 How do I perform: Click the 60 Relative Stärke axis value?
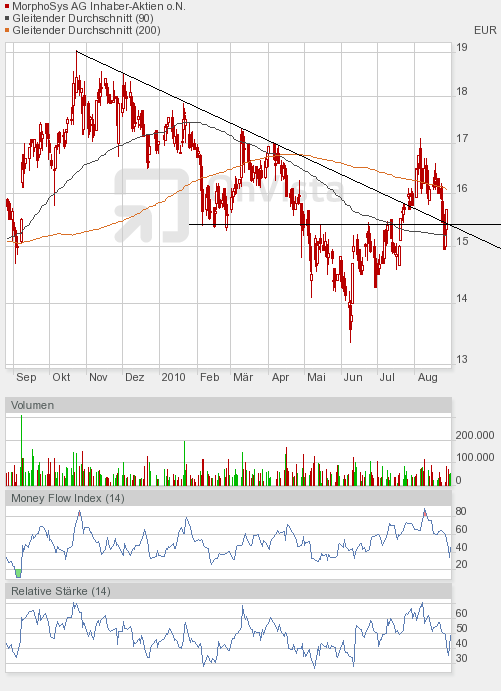[461, 613]
